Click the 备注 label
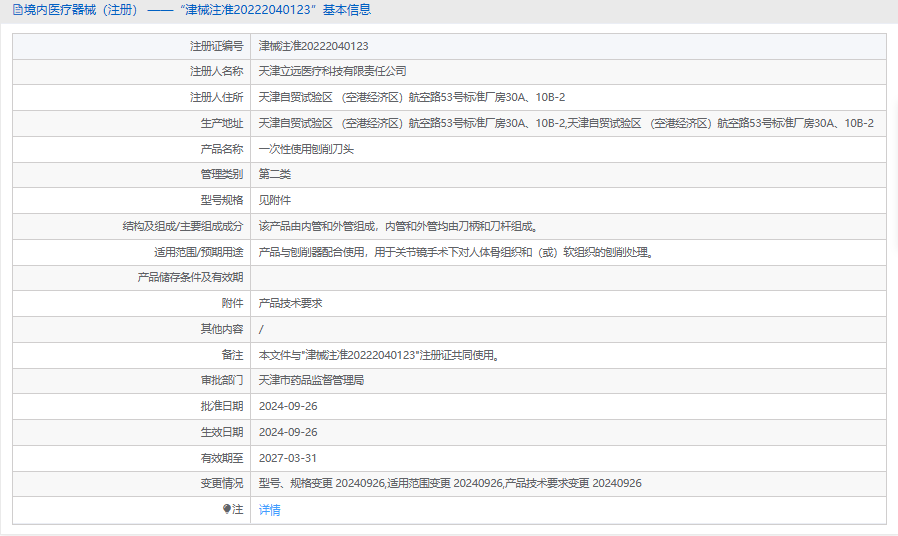This screenshot has width=898, height=536. 233,355
